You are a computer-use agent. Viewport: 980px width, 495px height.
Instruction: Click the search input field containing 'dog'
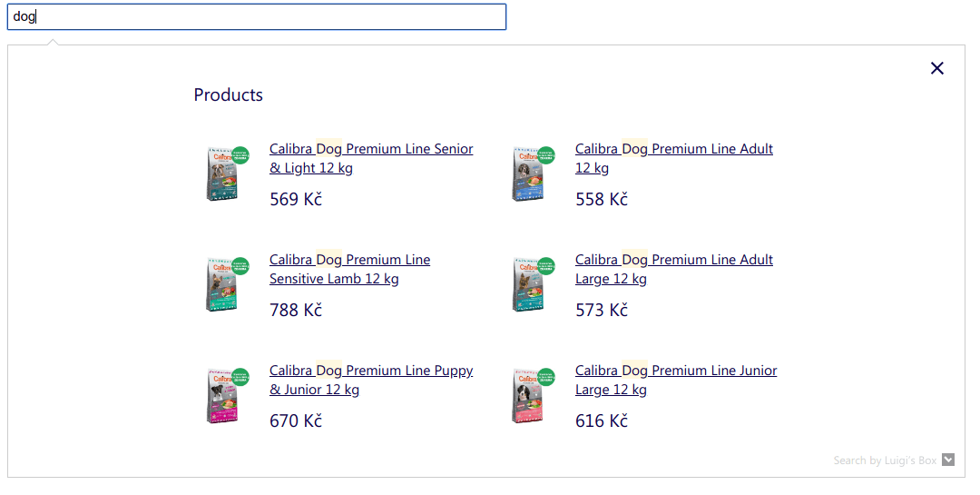pos(256,16)
